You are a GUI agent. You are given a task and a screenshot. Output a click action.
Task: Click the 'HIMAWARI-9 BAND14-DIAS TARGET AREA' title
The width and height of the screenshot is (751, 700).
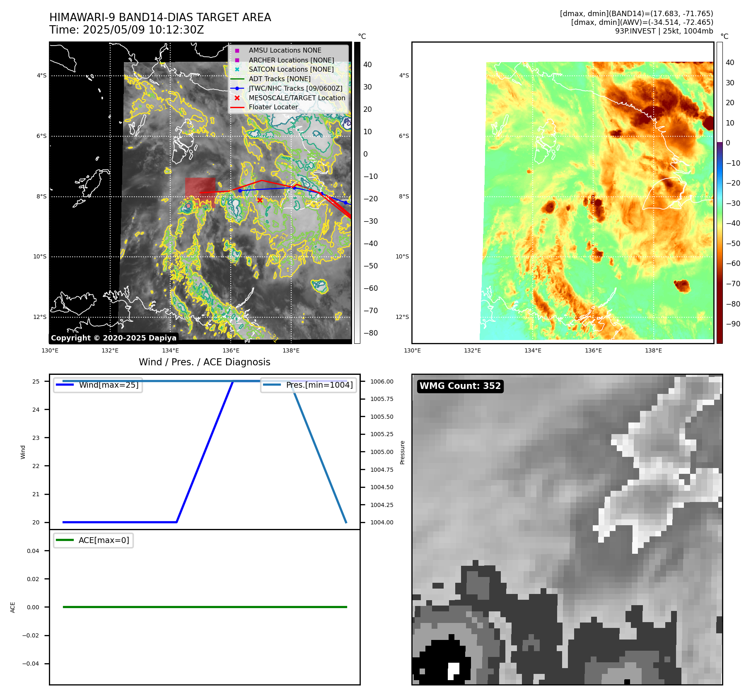160,17
